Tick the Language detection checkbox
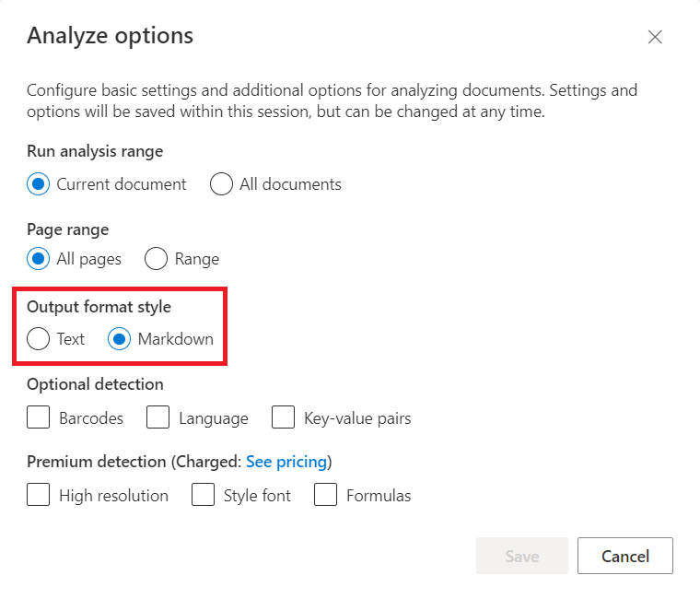 (158, 418)
